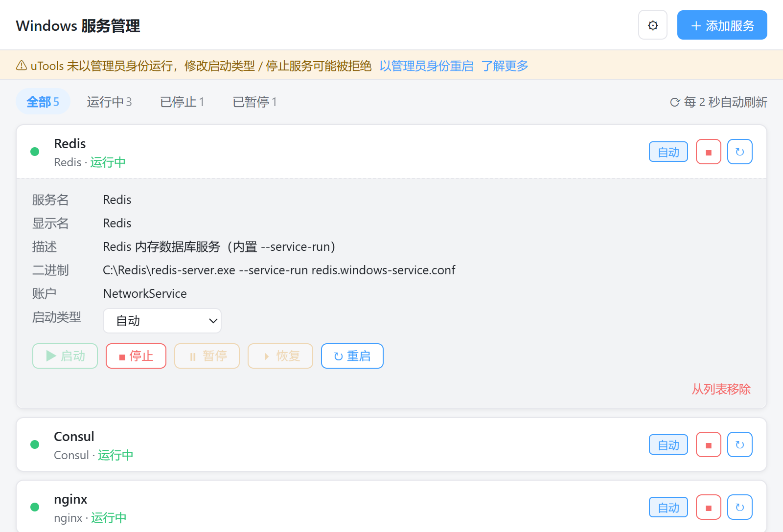
Task: Click the 停止 button in Redis details
Action: 136,356
